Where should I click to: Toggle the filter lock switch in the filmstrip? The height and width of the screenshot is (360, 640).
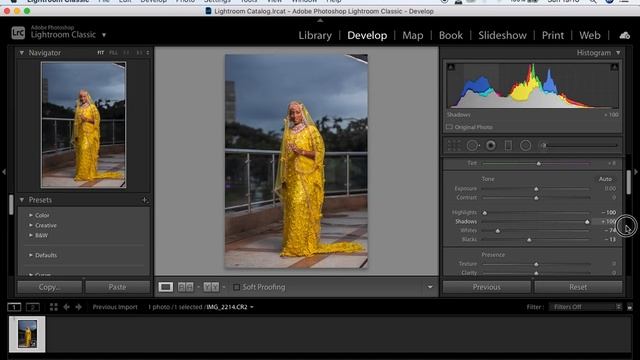click(630, 307)
